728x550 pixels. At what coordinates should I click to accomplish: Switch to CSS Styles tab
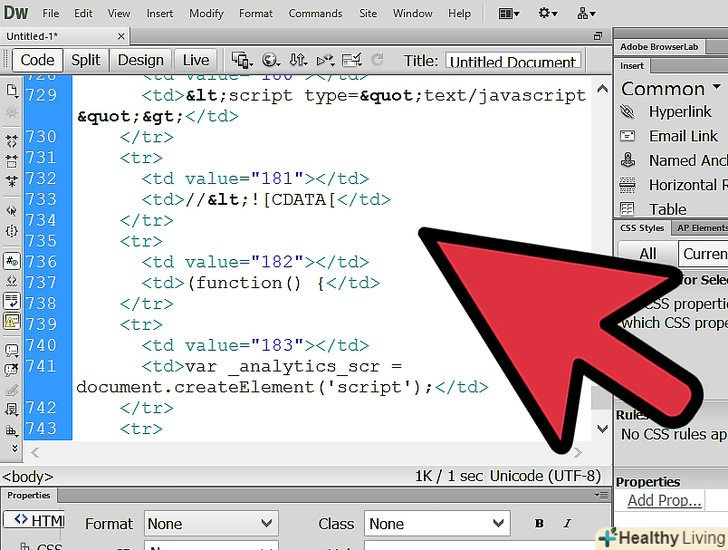click(x=642, y=228)
